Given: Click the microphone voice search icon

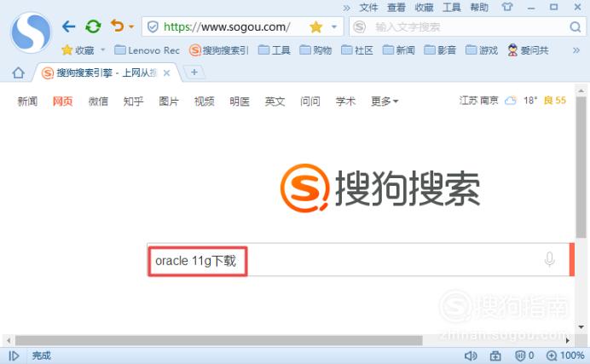Looking at the screenshot, I should coord(549,259).
